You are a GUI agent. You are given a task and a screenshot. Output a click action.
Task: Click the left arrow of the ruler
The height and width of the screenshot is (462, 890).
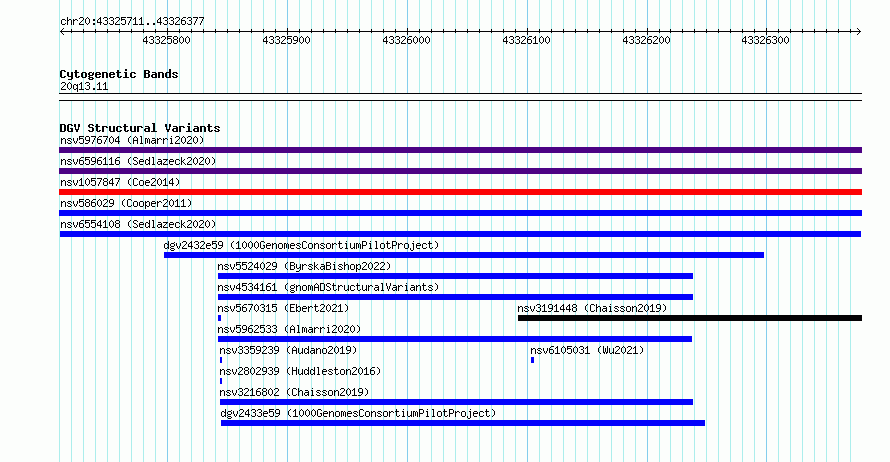[x=62, y=31]
